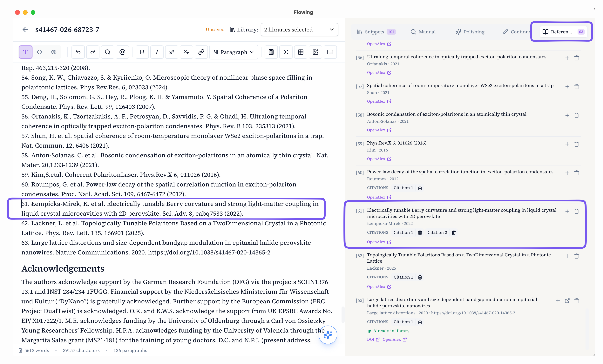This screenshot has width=603, height=364.
Task: Add reference 61 Electrically tunable Berry curvature
Action: [x=567, y=211]
